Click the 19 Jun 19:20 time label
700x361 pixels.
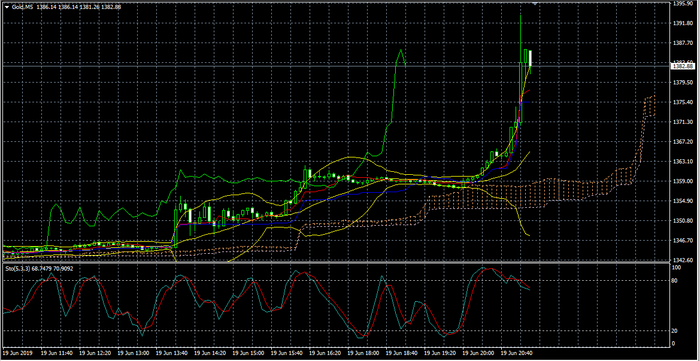click(x=439, y=353)
